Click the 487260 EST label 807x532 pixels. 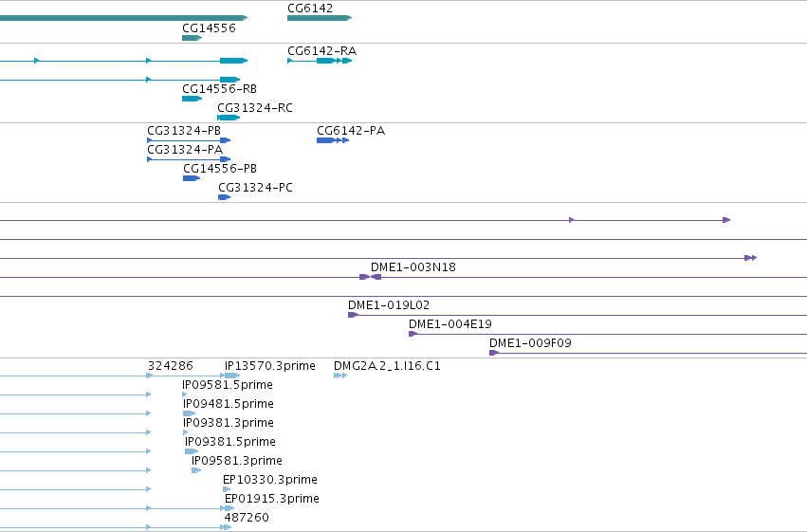click(x=247, y=517)
